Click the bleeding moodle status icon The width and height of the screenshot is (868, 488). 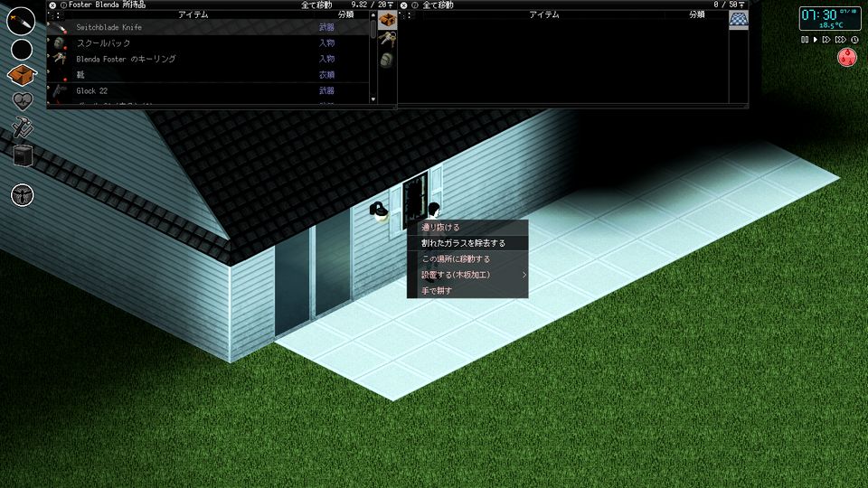(x=846, y=57)
